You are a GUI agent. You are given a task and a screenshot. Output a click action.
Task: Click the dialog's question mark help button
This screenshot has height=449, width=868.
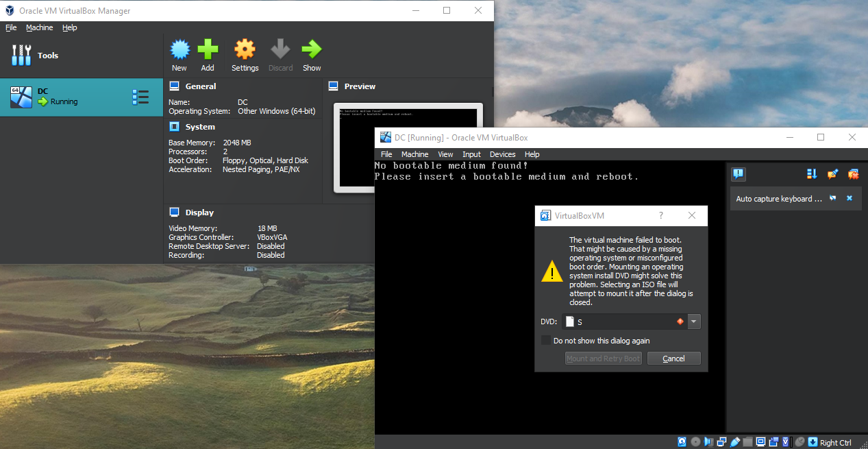pyautogui.click(x=661, y=215)
